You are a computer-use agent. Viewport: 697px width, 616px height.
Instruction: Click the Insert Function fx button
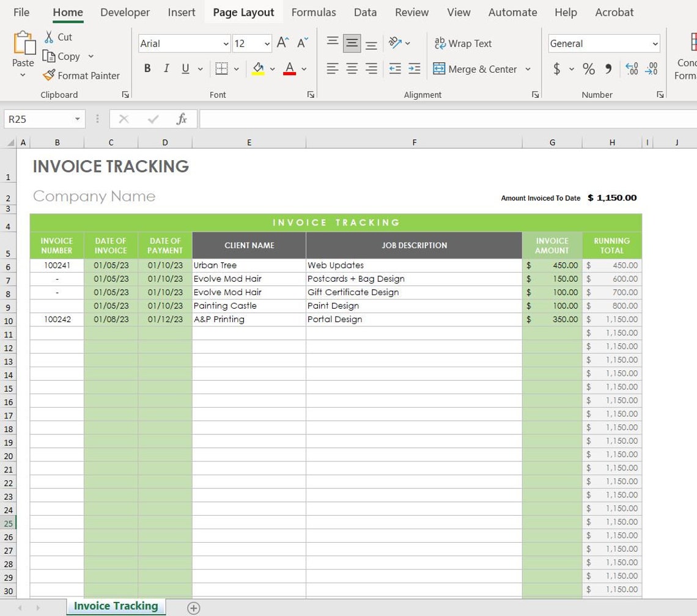182,119
